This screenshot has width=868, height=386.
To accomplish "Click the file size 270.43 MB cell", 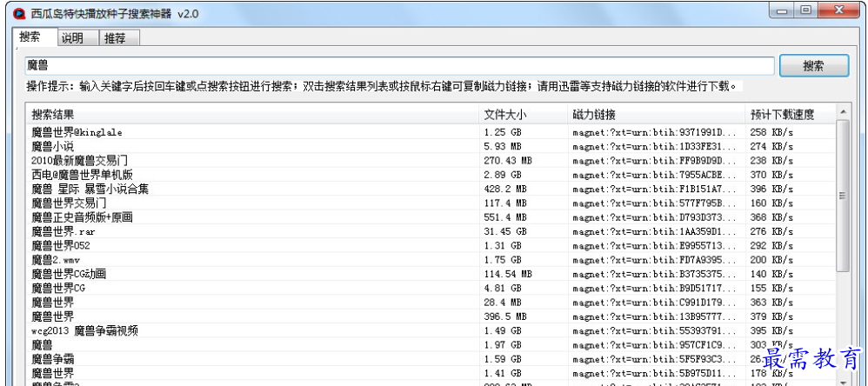I will [x=508, y=160].
